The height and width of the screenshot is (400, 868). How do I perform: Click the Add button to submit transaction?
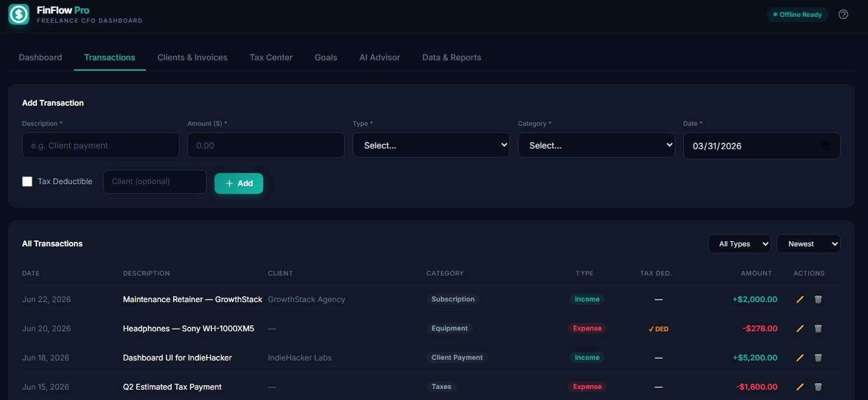click(239, 183)
